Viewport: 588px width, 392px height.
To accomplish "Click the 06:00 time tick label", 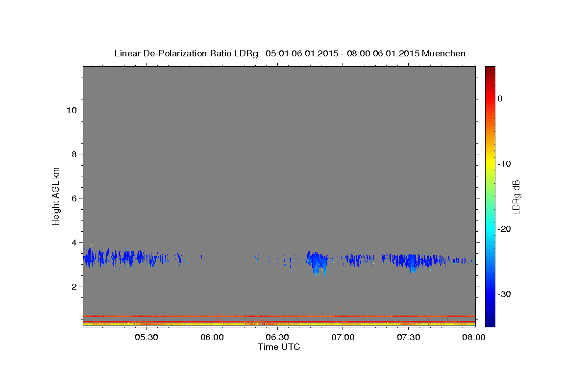I will coord(212,337).
